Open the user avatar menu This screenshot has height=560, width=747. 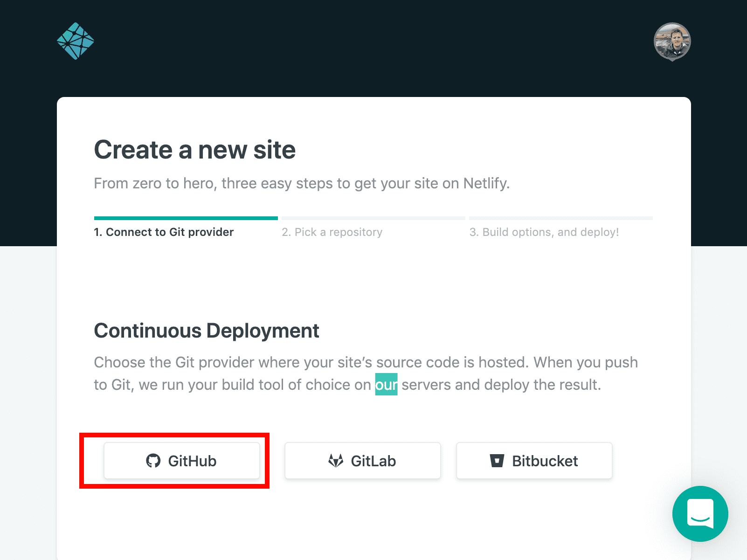[x=672, y=41]
